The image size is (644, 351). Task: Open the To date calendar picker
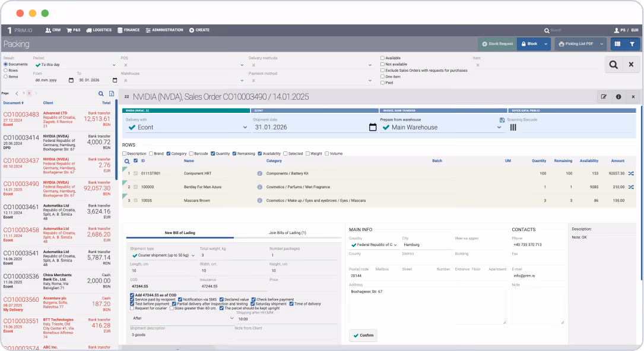click(x=115, y=80)
